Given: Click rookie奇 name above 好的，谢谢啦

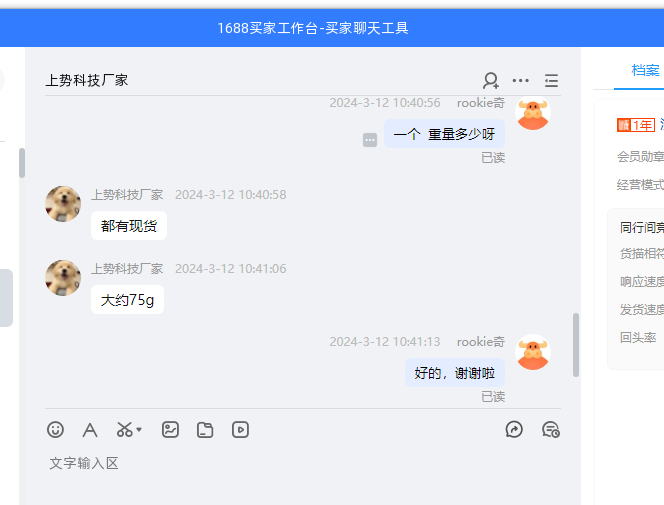Looking at the screenshot, I should pos(481,342).
